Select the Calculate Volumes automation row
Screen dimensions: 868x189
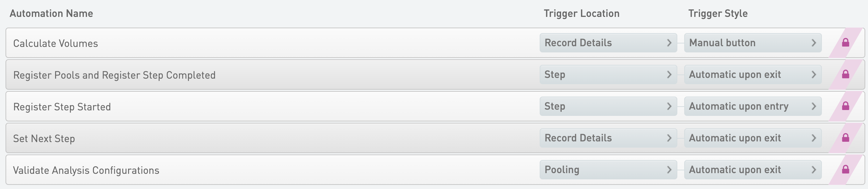pyautogui.click(x=435, y=43)
